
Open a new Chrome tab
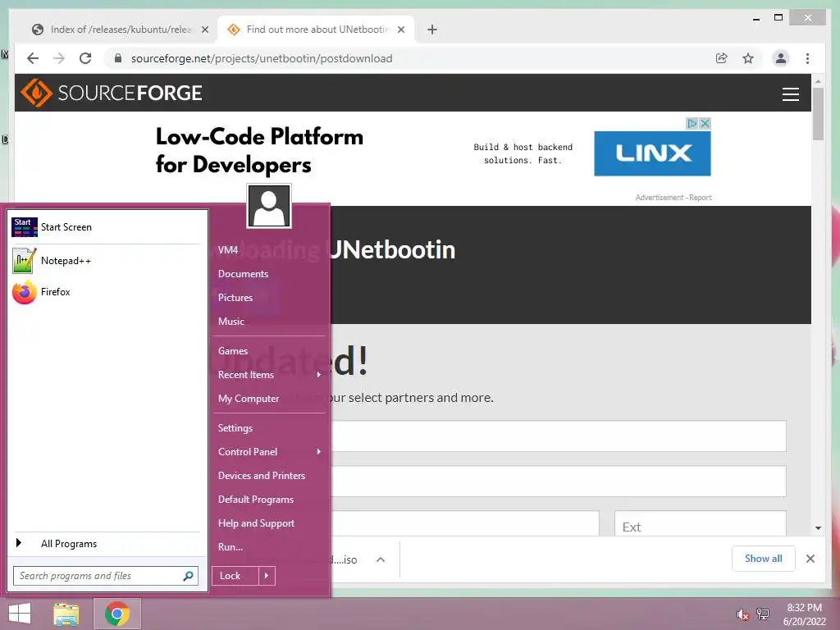coord(432,30)
